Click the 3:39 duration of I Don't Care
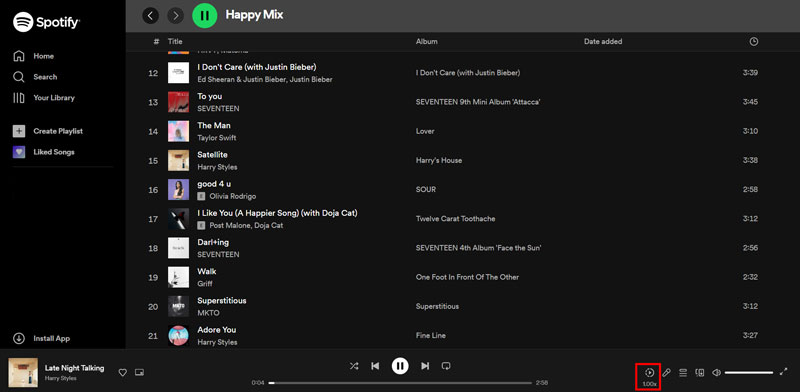Viewport: 800px width, 392px height. coord(750,73)
